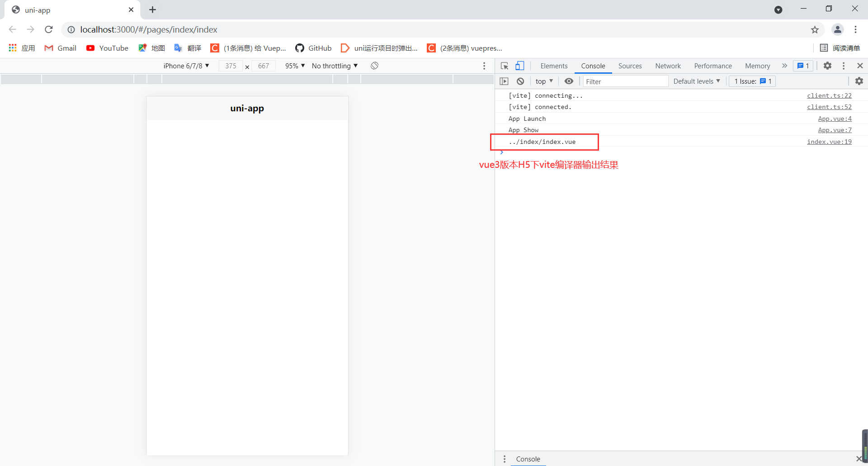Click the eye live expression icon
Viewport: 868px width, 466px height.
click(569, 81)
